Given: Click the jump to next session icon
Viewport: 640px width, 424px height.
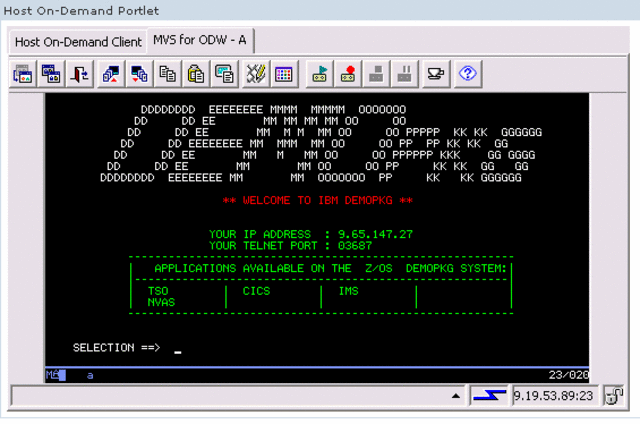Looking at the screenshot, I should click(22, 74).
